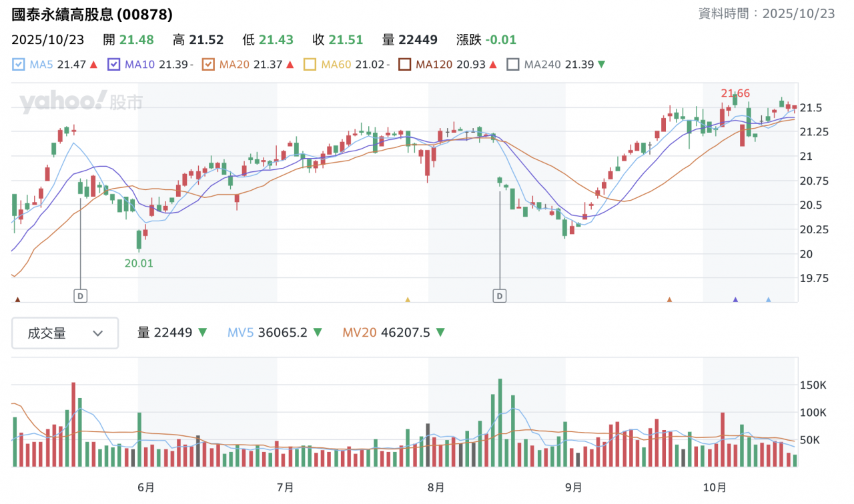Enable the MA60 moving average checkbox
Image resolution: width=854 pixels, height=504 pixels.
pos(310,65)
